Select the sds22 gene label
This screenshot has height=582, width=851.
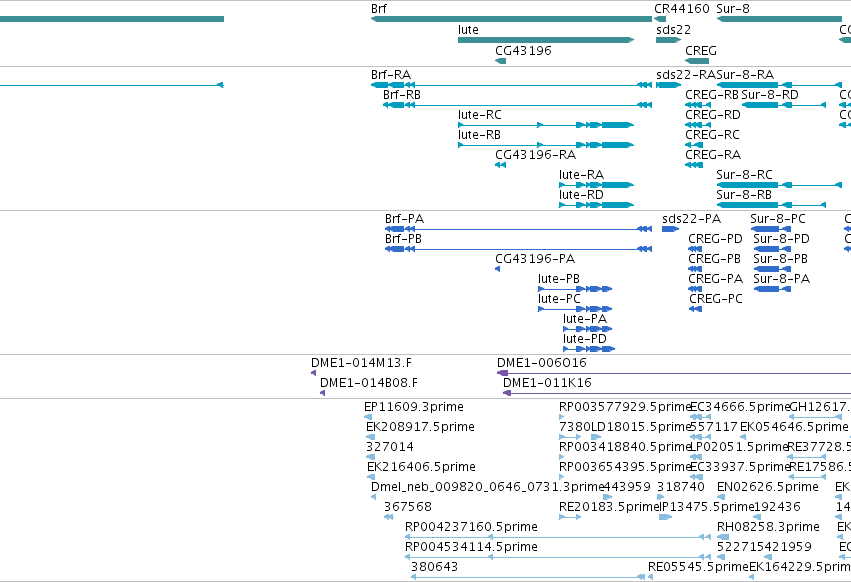point(674,30)
